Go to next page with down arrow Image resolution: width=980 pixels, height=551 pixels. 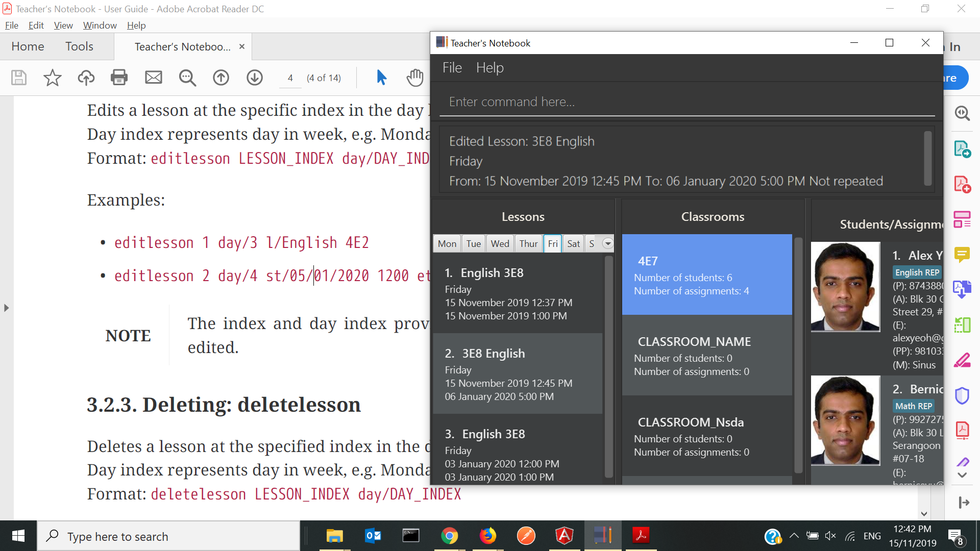255,78
